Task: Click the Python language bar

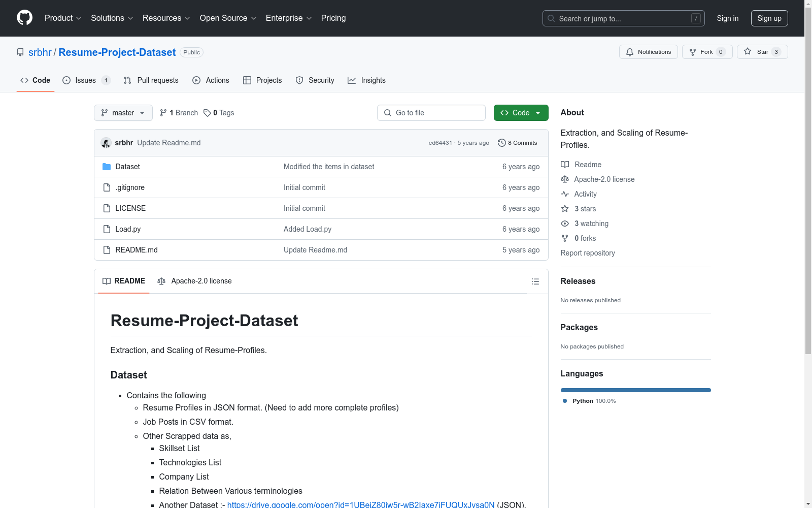Action: [636, 390]
